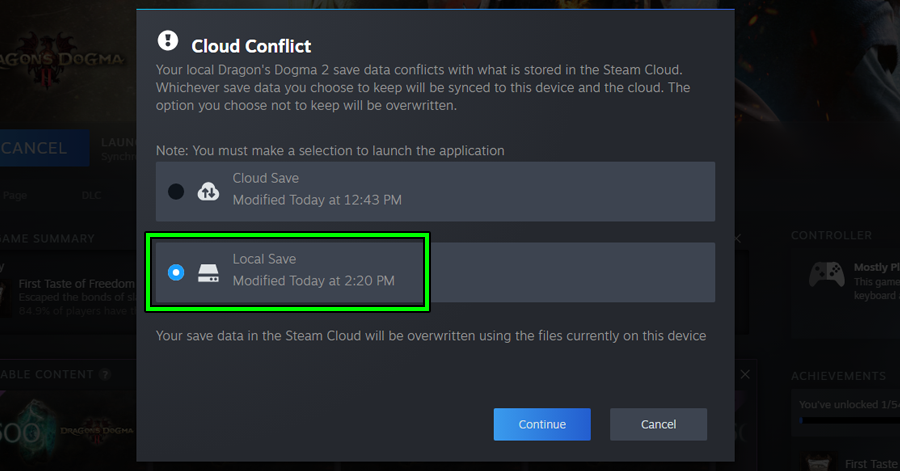Click the achievements unlocked progress bar
This screenshot has height=471, width=900.
[x=845, y=420]
